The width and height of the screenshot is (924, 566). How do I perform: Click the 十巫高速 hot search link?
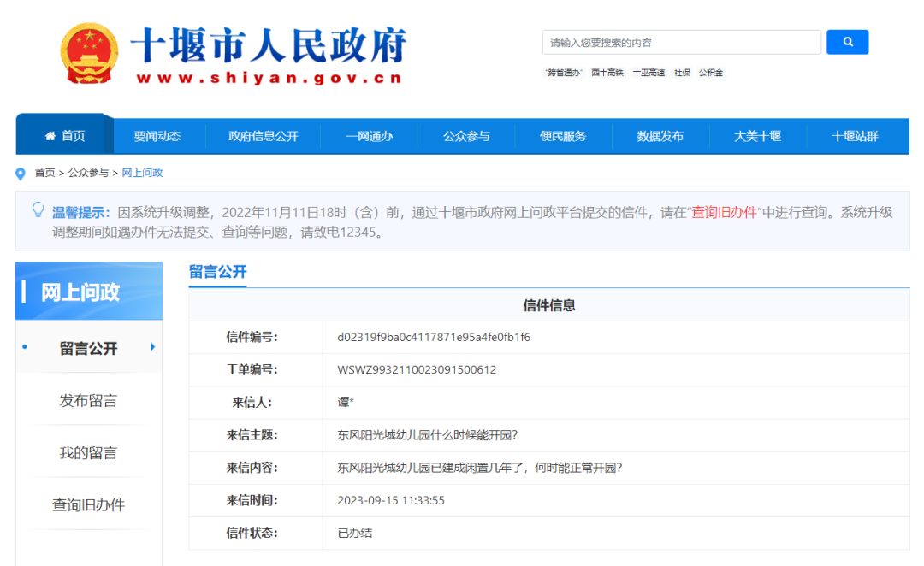pyautogui.click(x=649, y=73)
